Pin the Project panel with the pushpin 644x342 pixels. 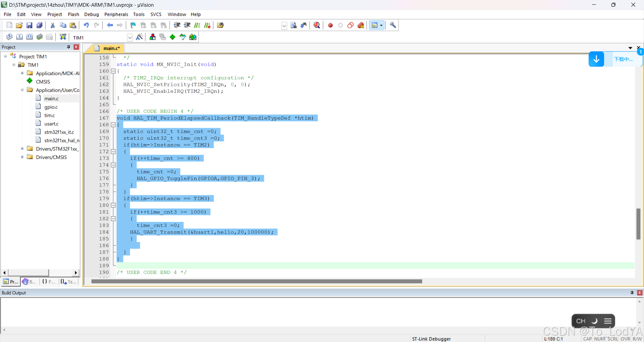68,47
